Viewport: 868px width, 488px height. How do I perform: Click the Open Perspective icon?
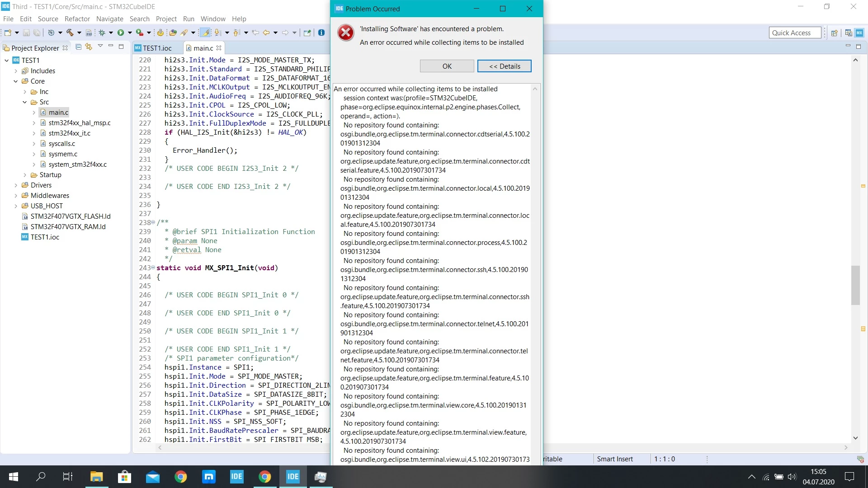click(x=835, y=33)
